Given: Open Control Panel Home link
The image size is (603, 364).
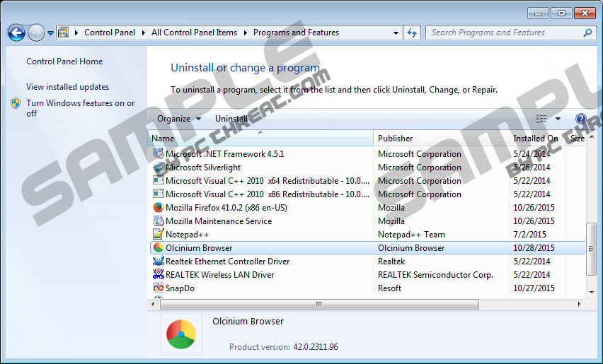Looking at the screenshot, I should click(64, 61).
